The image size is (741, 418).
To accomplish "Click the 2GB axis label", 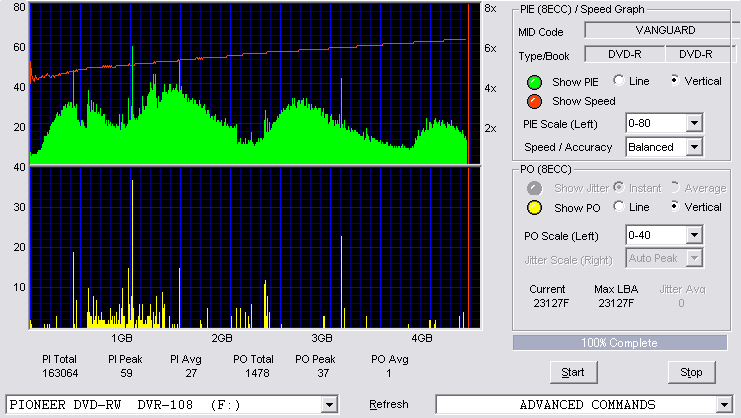I will [x=222, y=338].
